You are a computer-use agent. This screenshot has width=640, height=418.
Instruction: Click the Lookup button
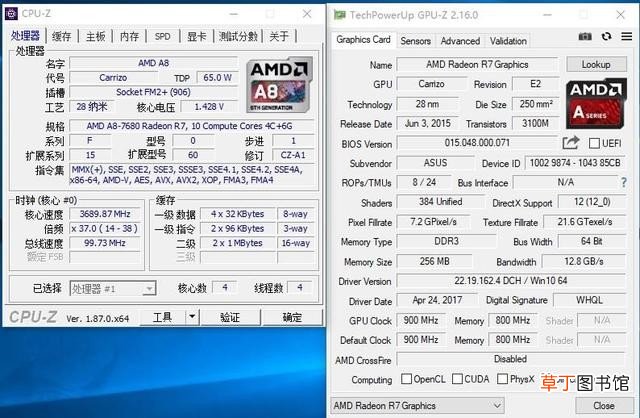(596, 64)
